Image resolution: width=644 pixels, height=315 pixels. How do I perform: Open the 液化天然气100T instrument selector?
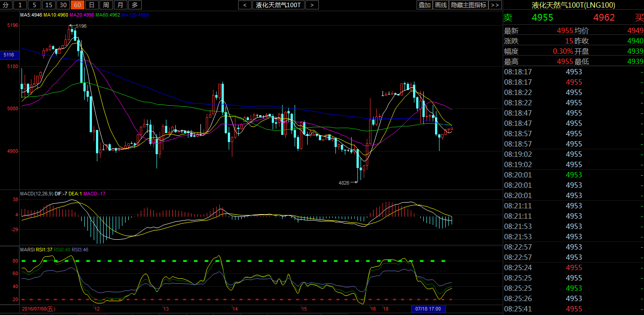[x=278, y=5]
